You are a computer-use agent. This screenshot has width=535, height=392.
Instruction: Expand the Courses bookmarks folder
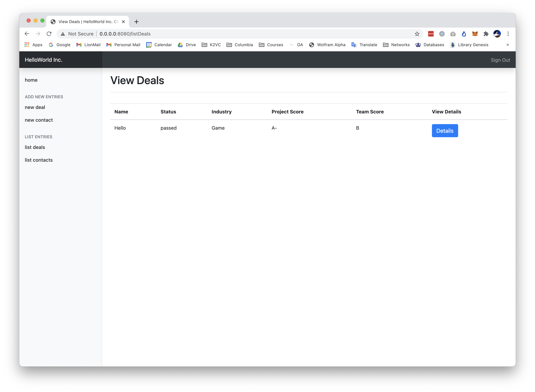(x=271, y=45)
